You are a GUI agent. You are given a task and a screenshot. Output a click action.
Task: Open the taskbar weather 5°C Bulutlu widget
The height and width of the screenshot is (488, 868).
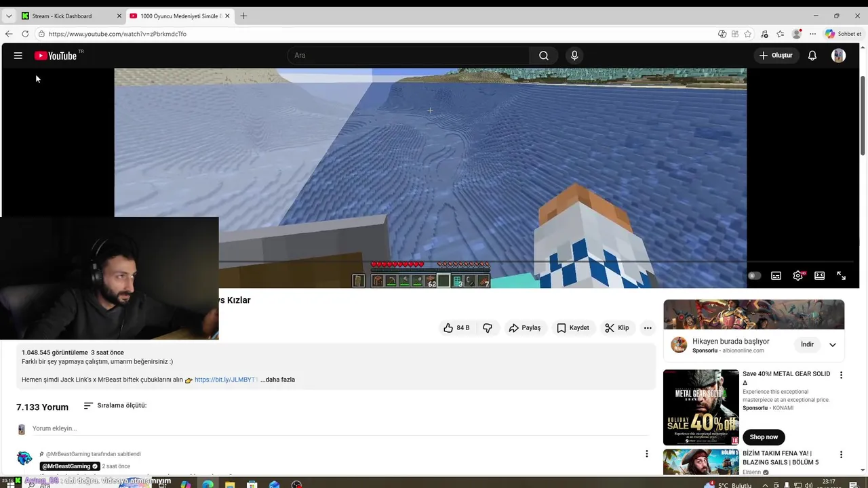point(729,485)
